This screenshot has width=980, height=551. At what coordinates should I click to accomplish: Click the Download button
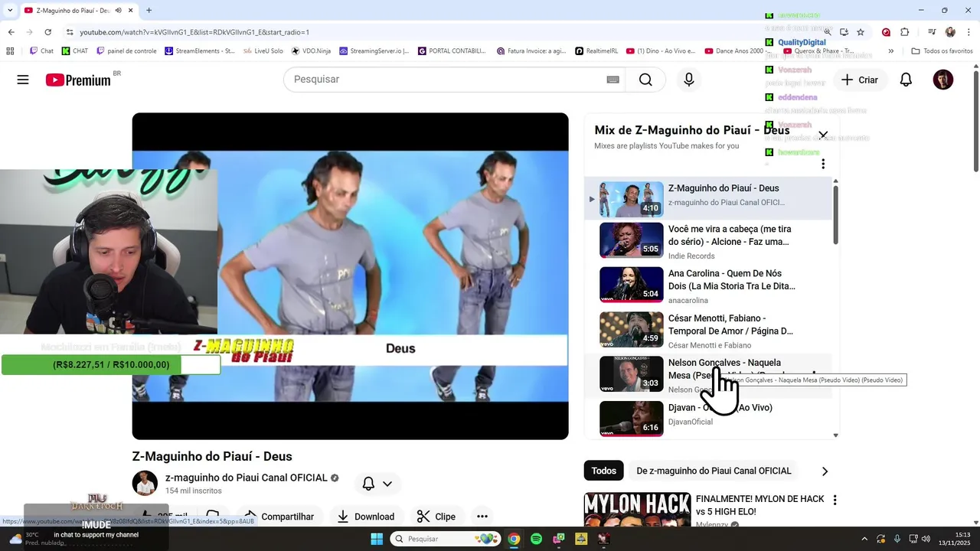pyautogui.click(x=366, y=517)
